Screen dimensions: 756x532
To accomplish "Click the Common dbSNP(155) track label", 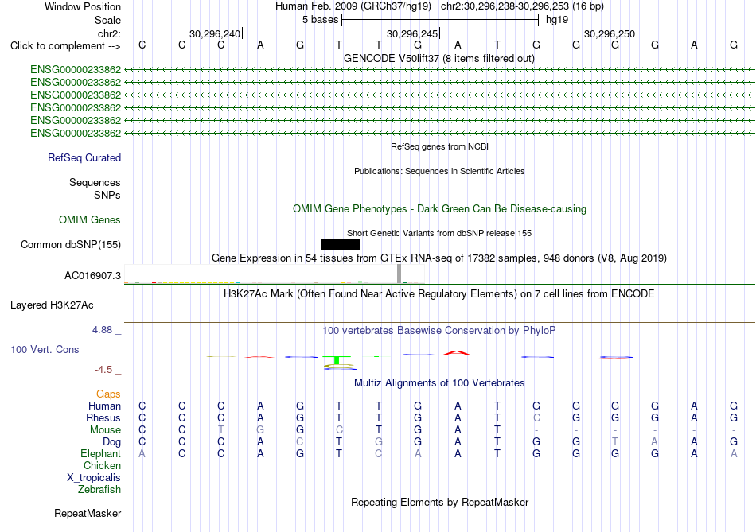I will click(71, 244).
